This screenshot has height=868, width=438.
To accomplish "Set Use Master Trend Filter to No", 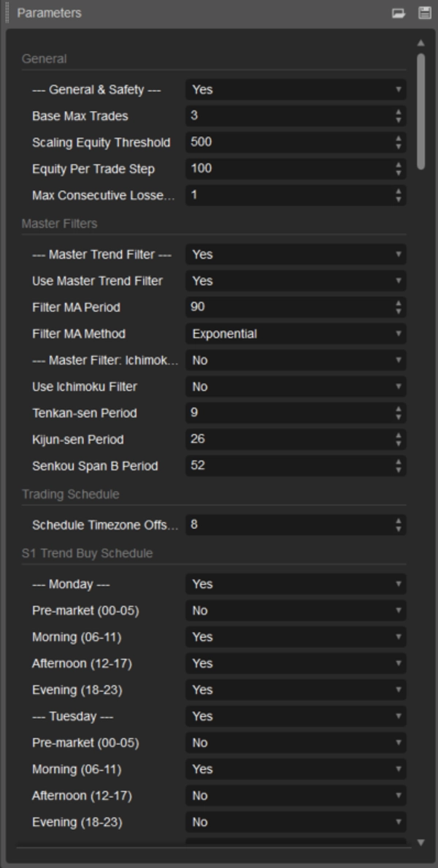I will point(295,281).
